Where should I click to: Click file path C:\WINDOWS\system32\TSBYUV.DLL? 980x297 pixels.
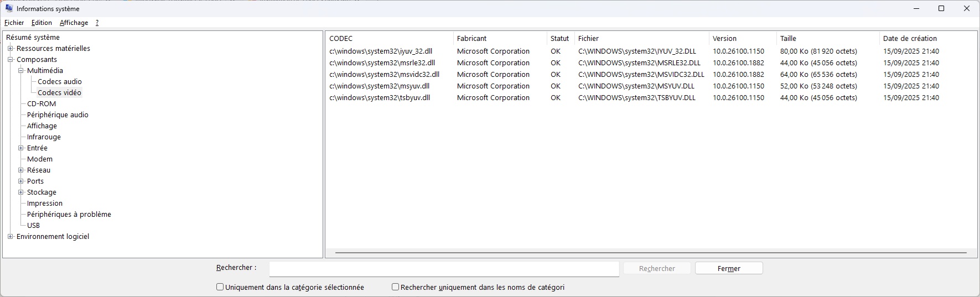[637, 97]
